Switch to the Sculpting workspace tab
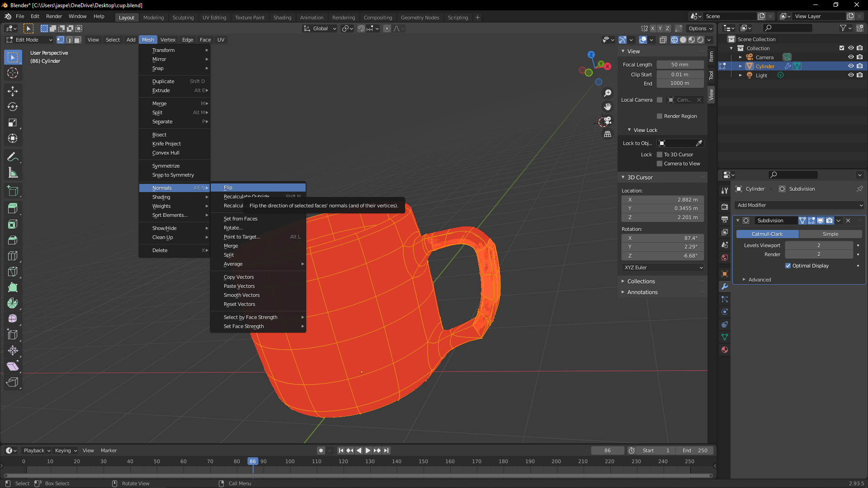The height and width of the screenshot is (488, 868). click(x=183, y=18)
